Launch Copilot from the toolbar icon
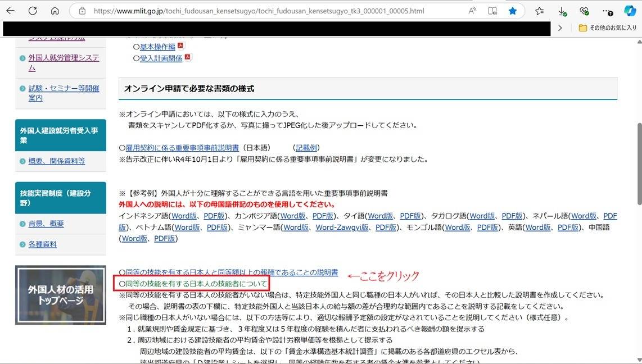The height and width of the screenshot is (364, 642). coord(630,11)
